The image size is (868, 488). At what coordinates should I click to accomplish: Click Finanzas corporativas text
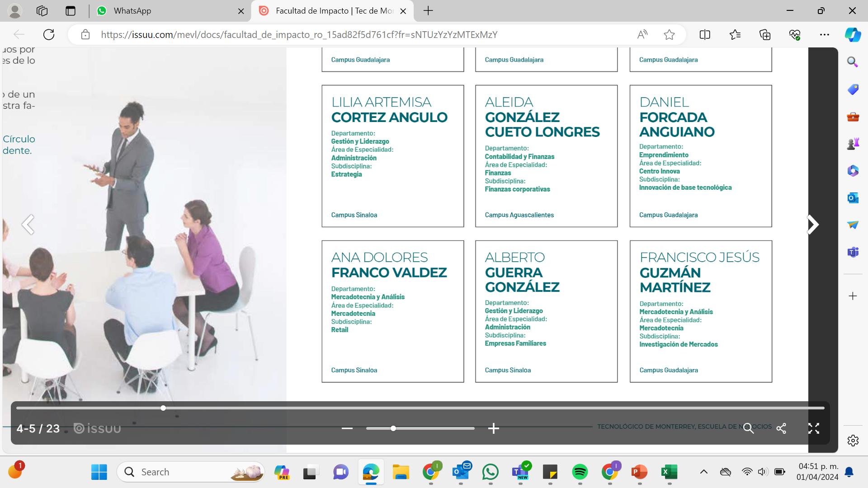517,189
